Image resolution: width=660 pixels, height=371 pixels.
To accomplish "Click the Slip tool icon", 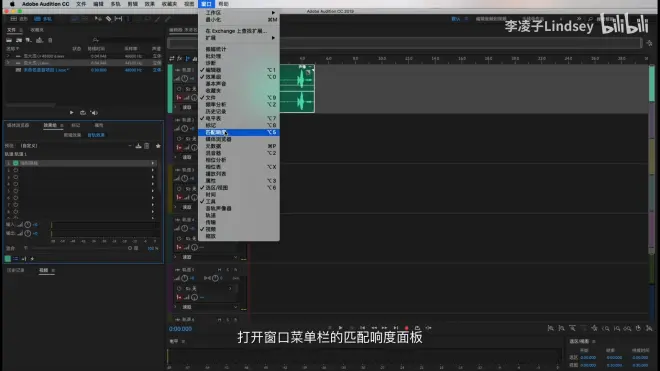I will pos(118,19).
